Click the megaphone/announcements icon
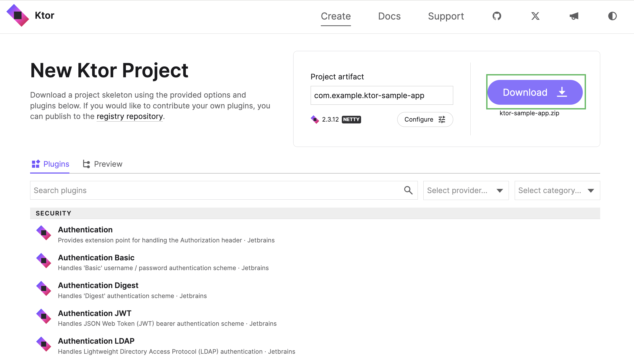Viewport: 634px width, 364px height. 574,16
